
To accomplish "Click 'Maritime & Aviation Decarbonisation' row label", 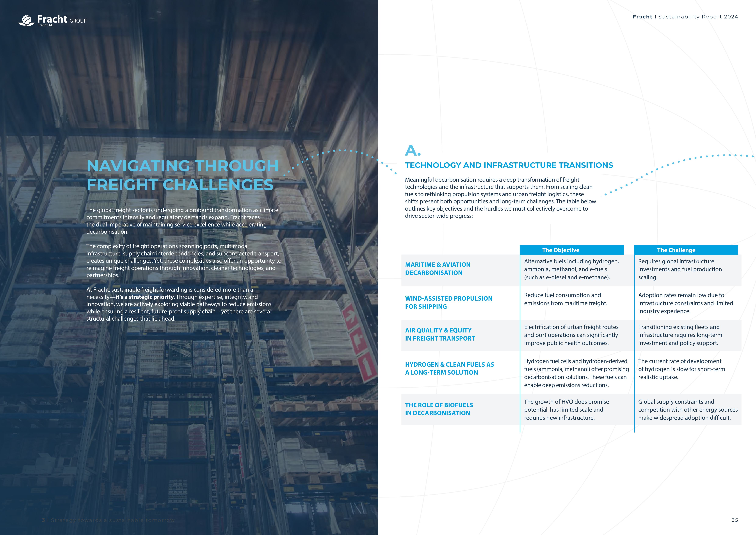I will (438, 268).
